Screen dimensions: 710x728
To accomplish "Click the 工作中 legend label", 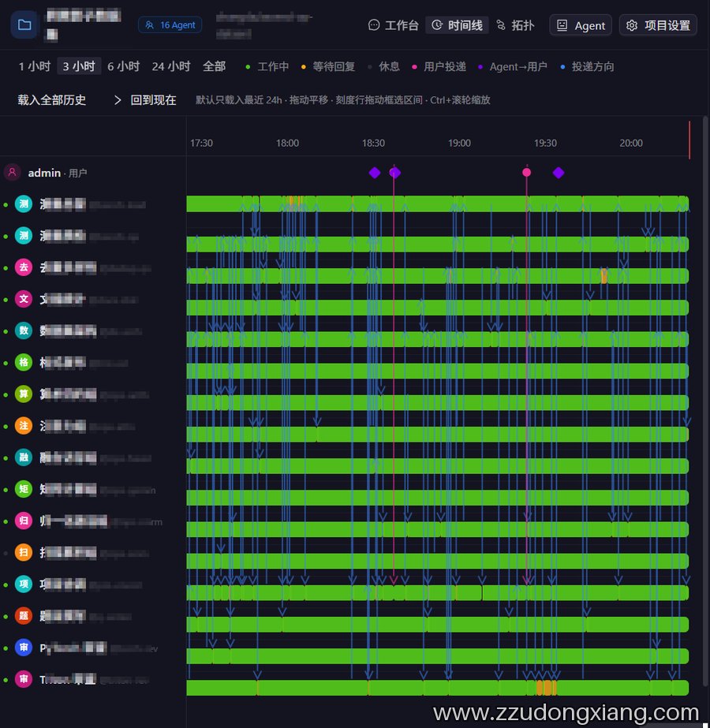I will click(x=273, y=67).
